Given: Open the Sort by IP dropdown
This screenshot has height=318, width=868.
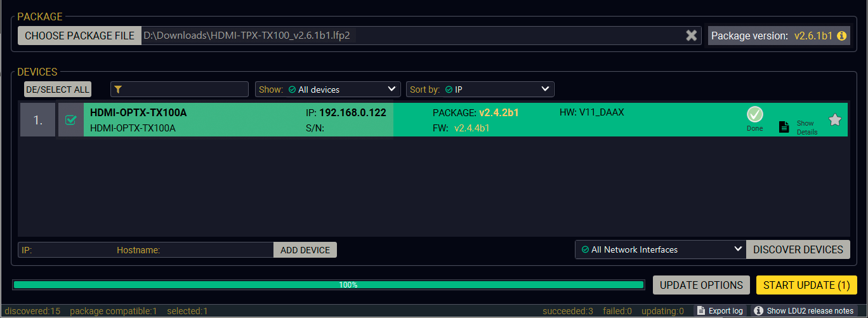Looking at the screenshot, I should click(480, 89).
